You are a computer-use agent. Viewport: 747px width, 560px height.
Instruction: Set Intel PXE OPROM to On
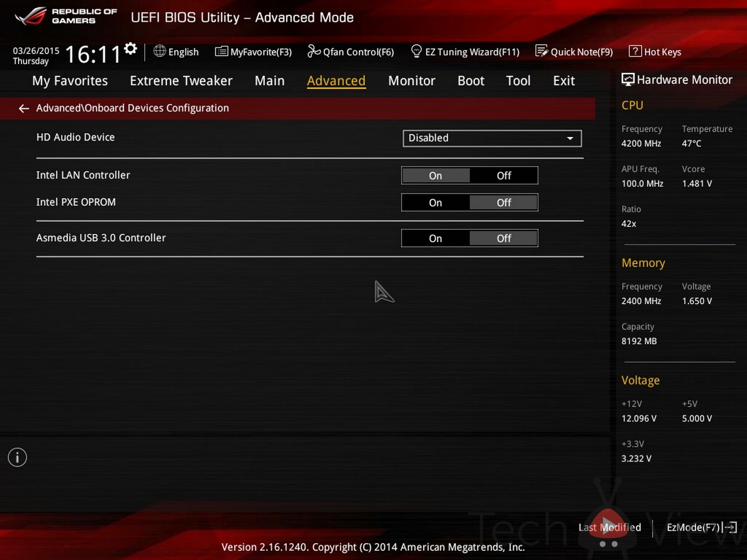point(436,203)
